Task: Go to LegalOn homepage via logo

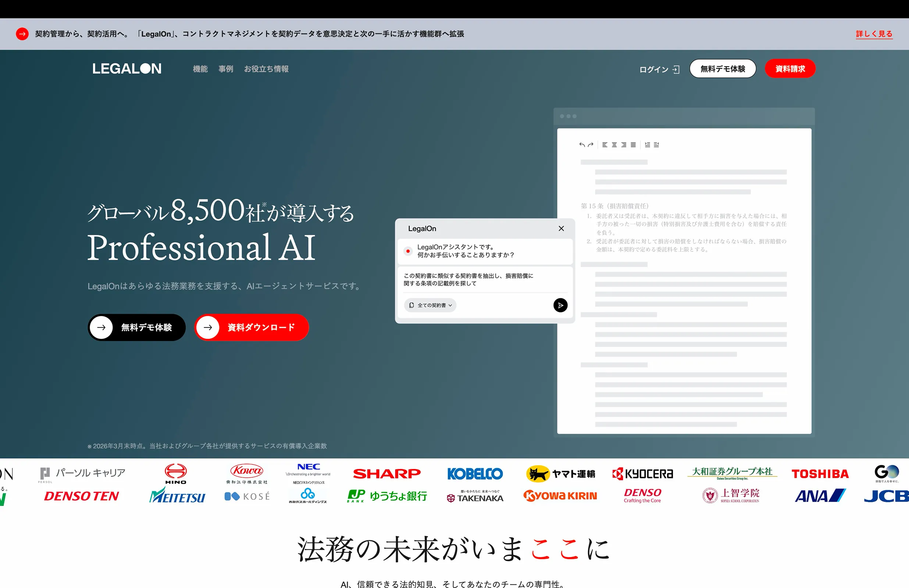Action: pos(127,69)
